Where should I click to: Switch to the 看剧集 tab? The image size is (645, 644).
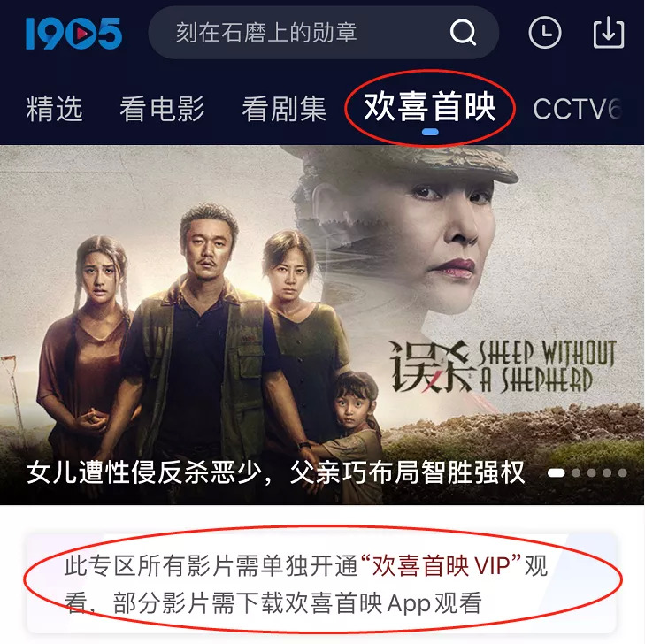pos(284,109)
